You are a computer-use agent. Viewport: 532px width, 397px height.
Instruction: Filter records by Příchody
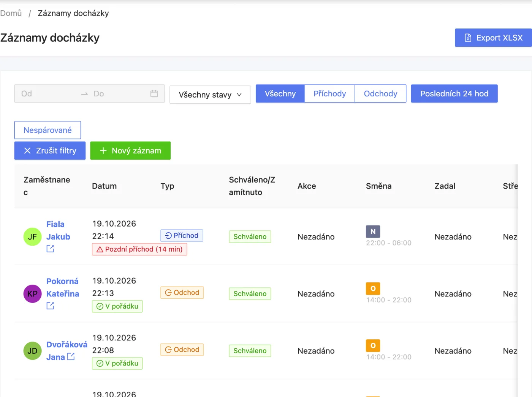click(x=329, y=94)
